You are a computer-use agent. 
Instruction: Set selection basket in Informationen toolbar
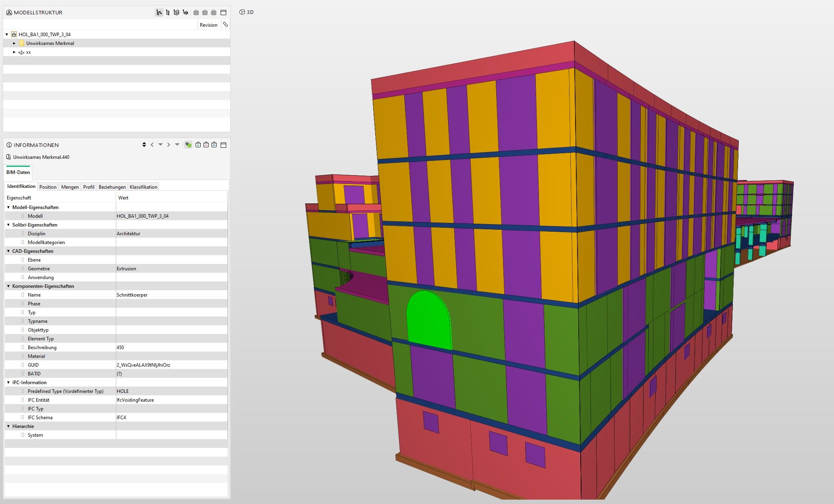click(214, 145)
